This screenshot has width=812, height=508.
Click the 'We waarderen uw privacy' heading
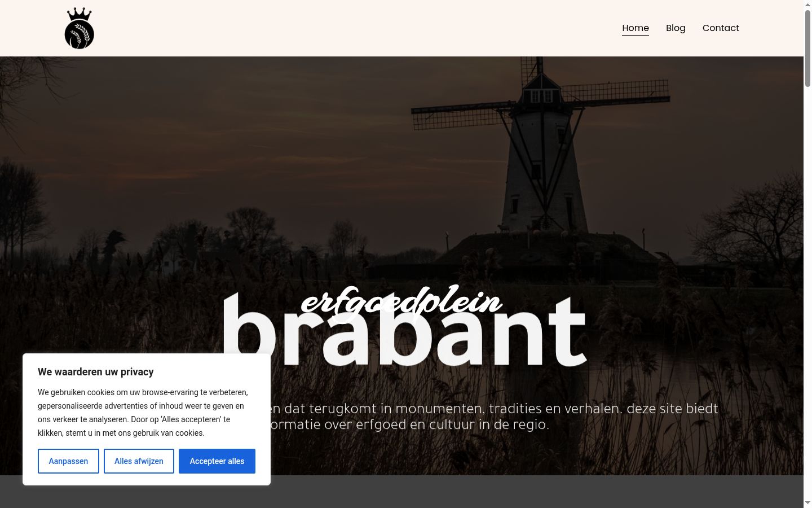point(96,372)
